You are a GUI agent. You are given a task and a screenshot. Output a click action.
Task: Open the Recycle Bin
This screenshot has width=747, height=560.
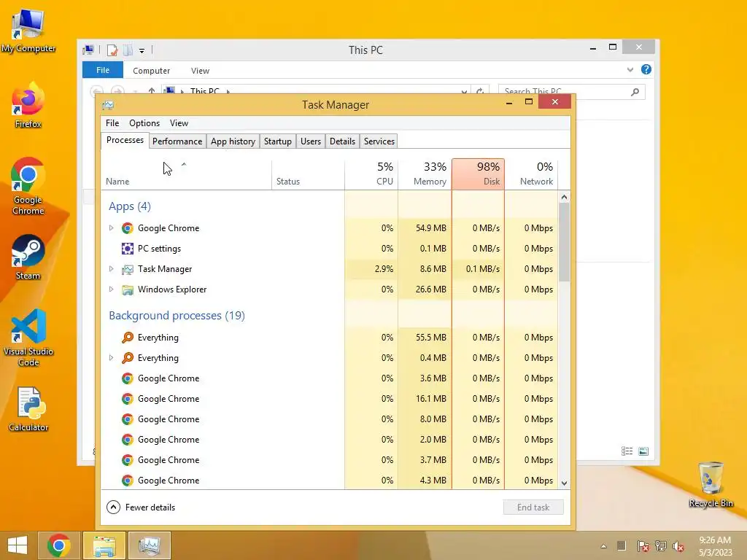tap(711, 484)
